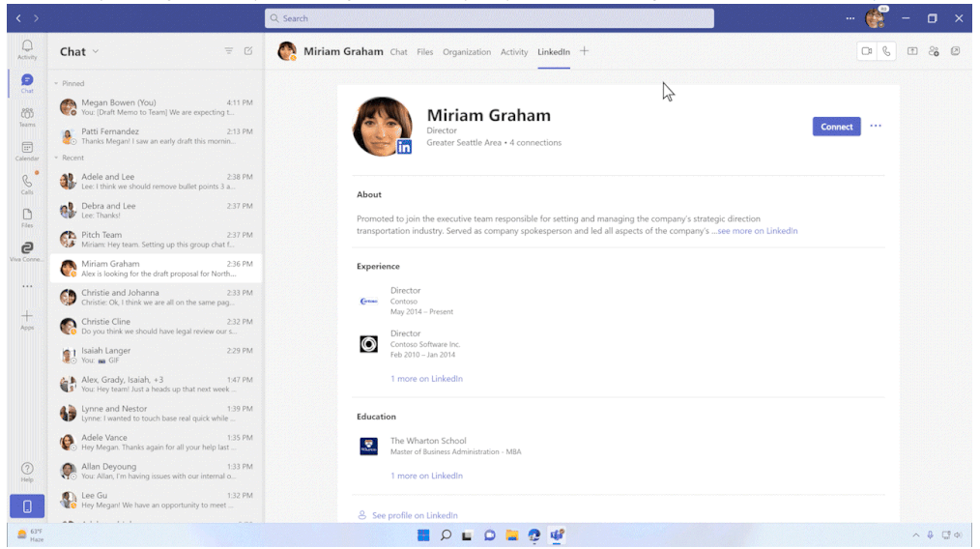
Task: Open the Chat header dropdown chevron
Action: coord(96,52)
